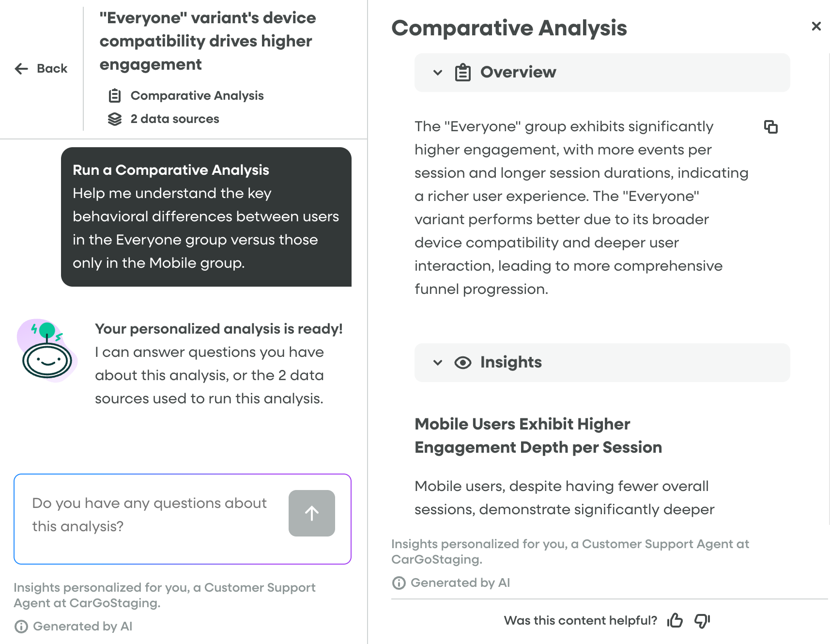This screenshot has height=644, width=830.
Task: Give a thumbs down on content
Action: point(702,620)
